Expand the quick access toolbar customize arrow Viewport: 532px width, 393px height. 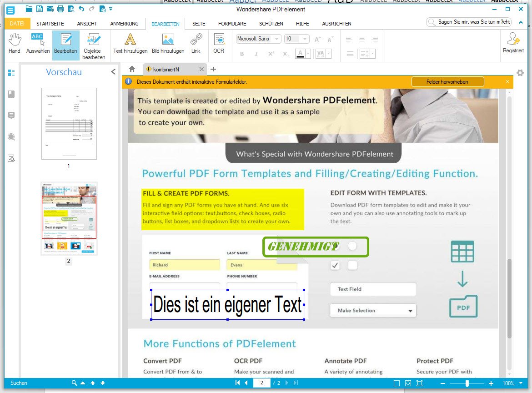(110, 9)
